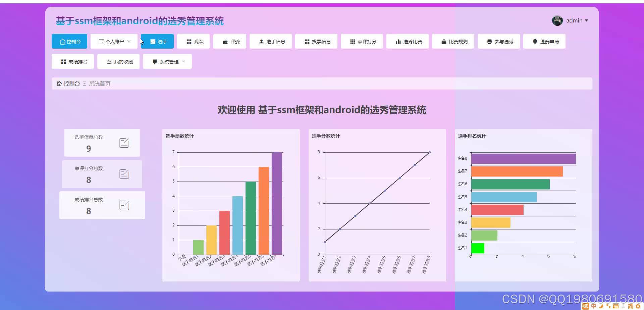
Task: Open 选秀比赛 via its bar chart icon
Action: (x=398, y=41)
